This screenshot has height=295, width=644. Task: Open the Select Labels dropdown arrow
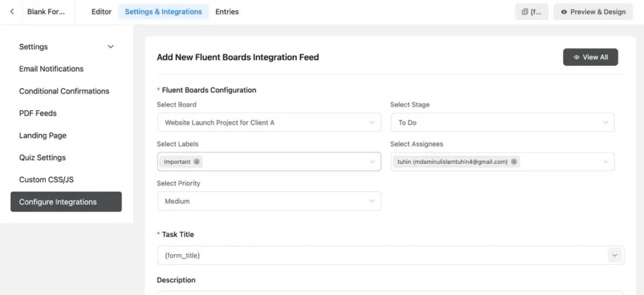(372, 162)
